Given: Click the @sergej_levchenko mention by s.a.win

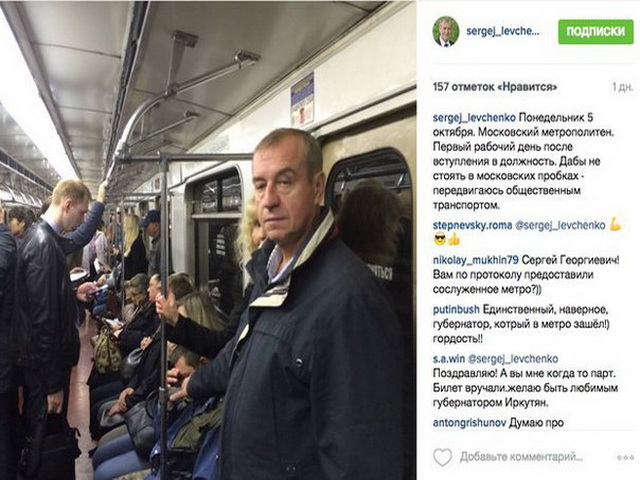Looking at the screenshot, I should (x=513, y=359).
